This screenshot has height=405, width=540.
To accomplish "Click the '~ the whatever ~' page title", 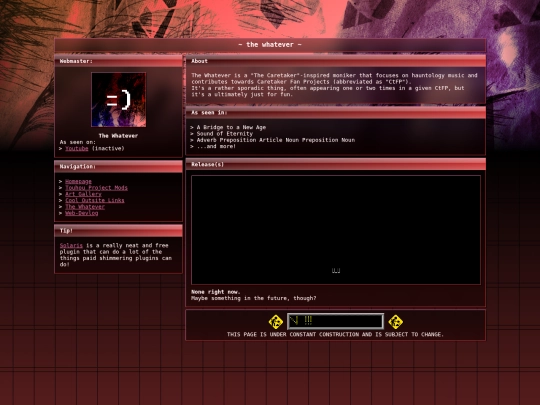I will coord(270,44).
